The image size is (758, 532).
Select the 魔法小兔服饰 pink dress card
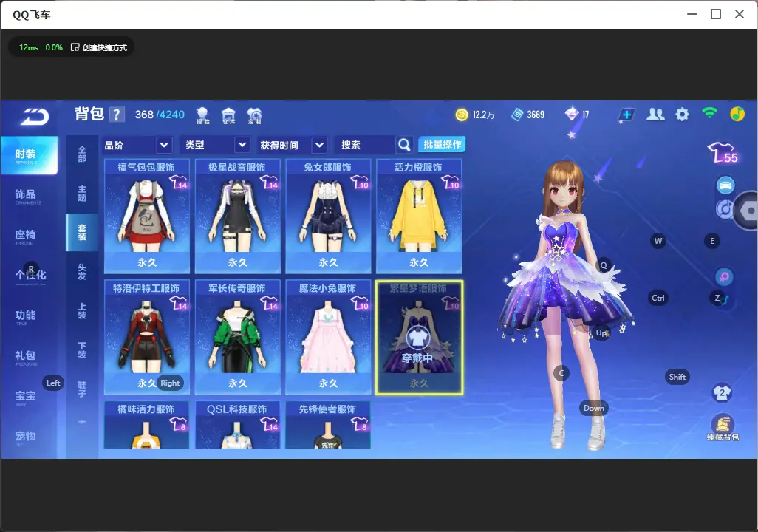click(328, 337)
